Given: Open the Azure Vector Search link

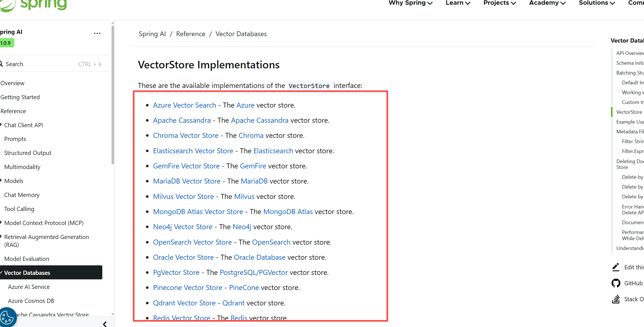Looking at the screenshot, I should (185, 105).
